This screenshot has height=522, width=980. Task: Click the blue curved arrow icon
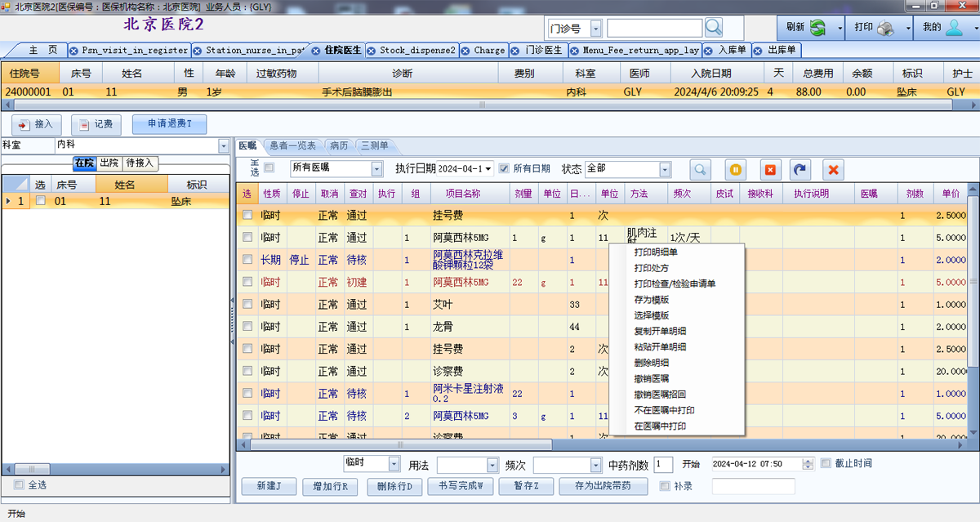click(801, 169)
